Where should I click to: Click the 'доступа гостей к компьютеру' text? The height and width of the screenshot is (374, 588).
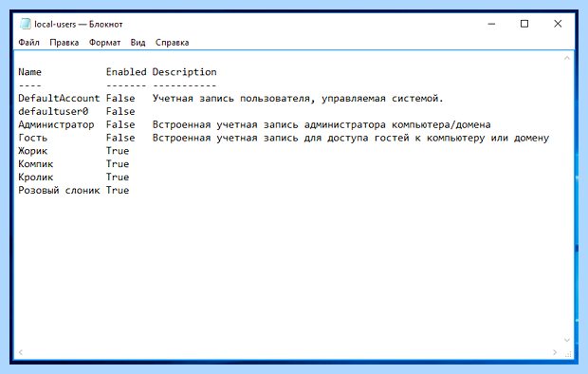406,139
